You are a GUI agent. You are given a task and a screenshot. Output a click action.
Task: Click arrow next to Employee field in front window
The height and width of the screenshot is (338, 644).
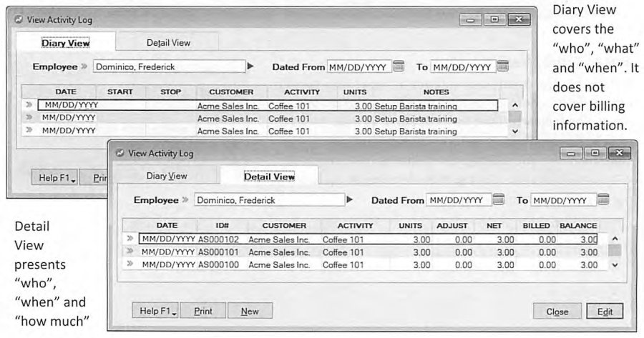(350, 200)
